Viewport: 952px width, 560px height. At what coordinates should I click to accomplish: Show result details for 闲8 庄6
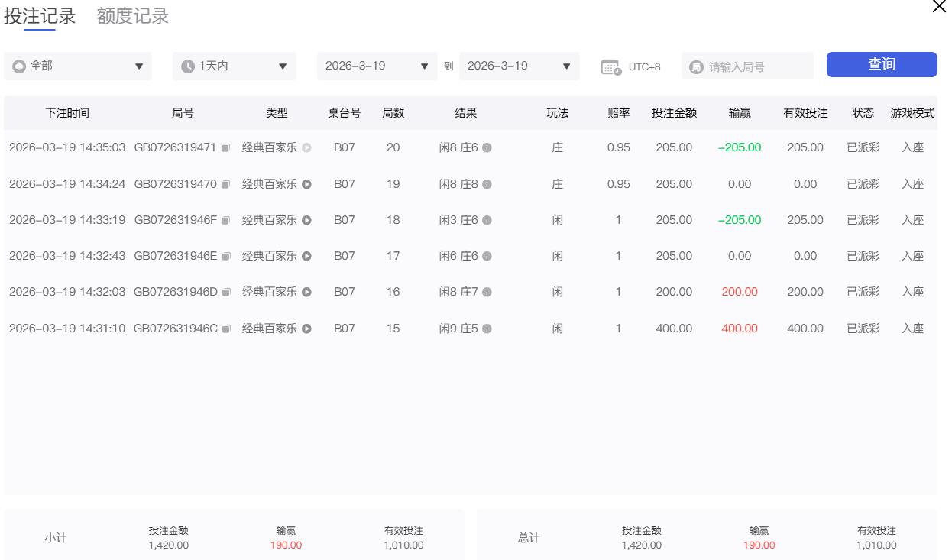coord(487,148)
